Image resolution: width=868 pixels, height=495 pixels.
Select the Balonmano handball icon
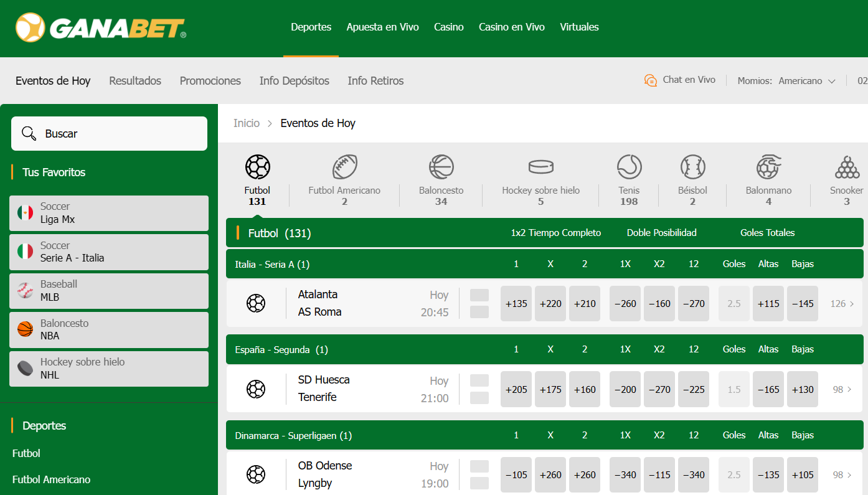pos(768,167)
